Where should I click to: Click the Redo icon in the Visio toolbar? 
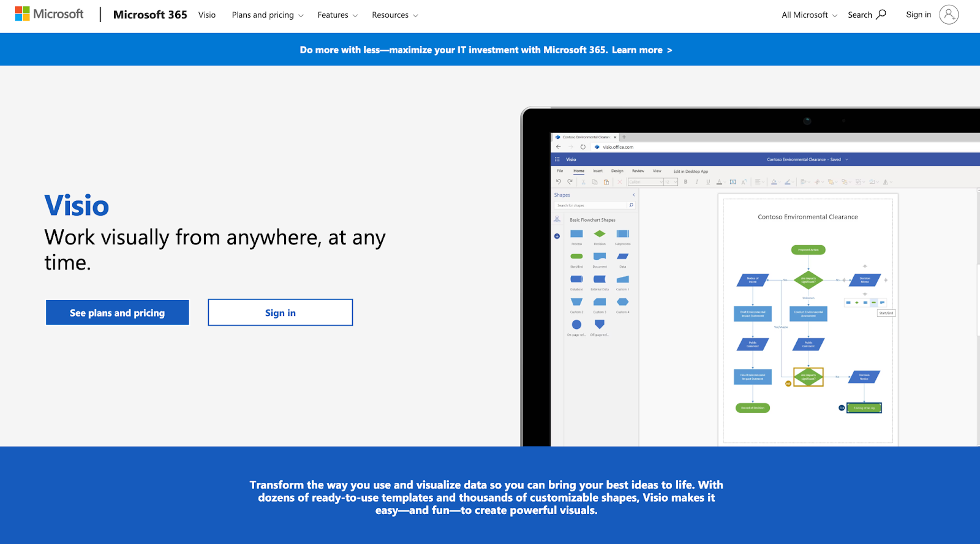(570, 182)
